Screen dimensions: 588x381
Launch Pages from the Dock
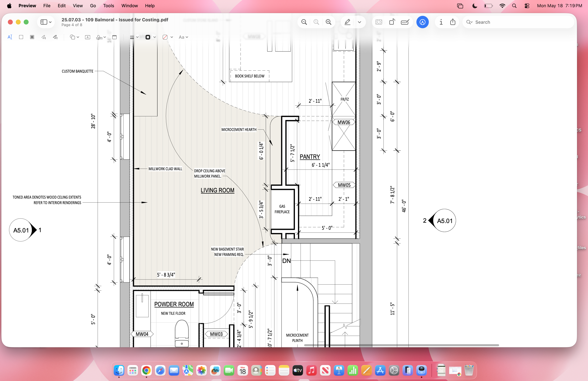(x=367, y=370)
